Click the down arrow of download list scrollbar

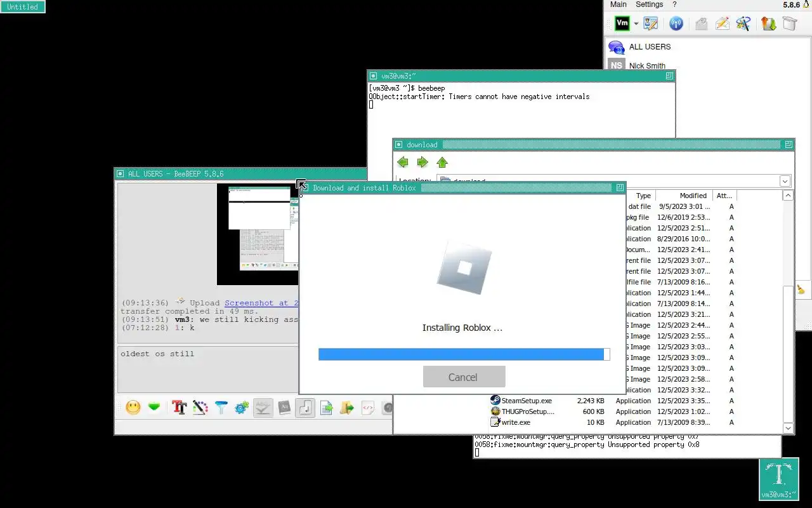[x=788, y=428]
